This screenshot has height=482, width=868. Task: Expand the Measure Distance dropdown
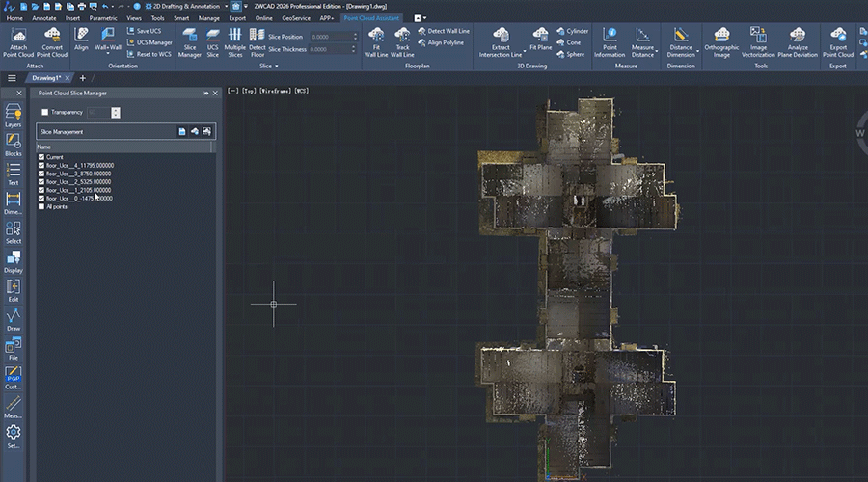[x=657, y=51]
